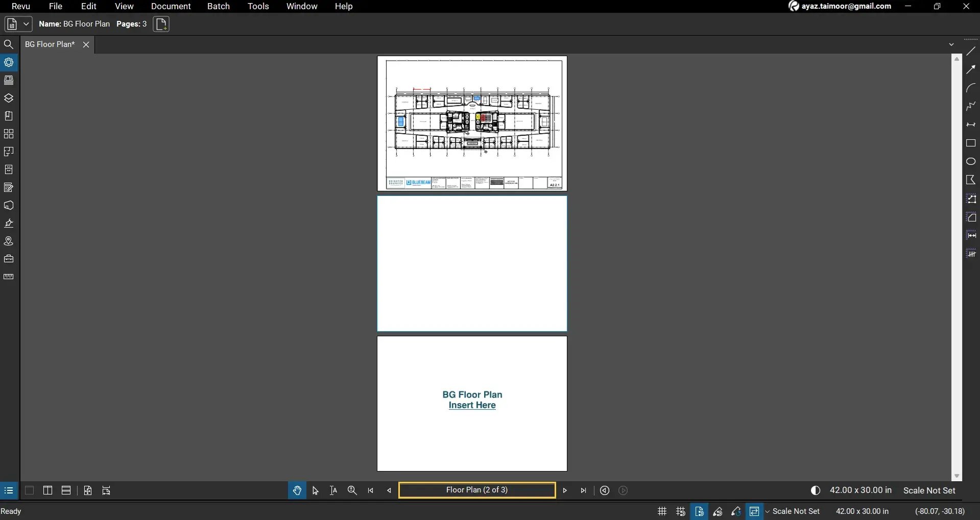Select the Arrow markup tool
This screenshot has height=520, width=980.
click(x=971, y=69)
